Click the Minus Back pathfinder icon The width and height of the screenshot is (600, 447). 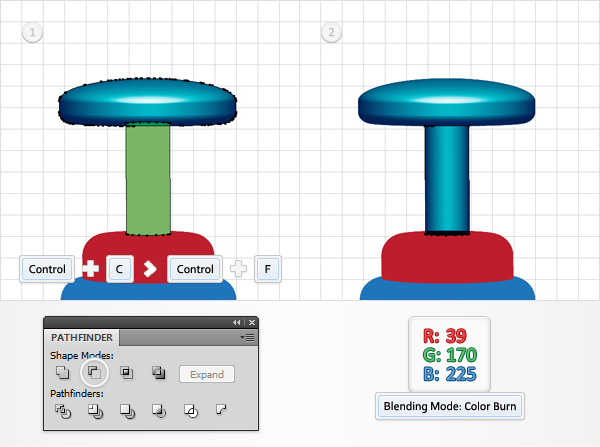pyautogui.click(x=221, y=409)
